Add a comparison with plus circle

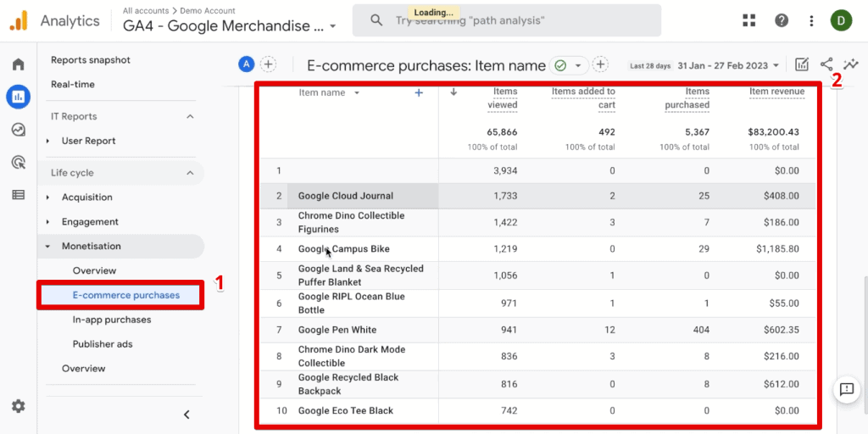tap(269, 64)
